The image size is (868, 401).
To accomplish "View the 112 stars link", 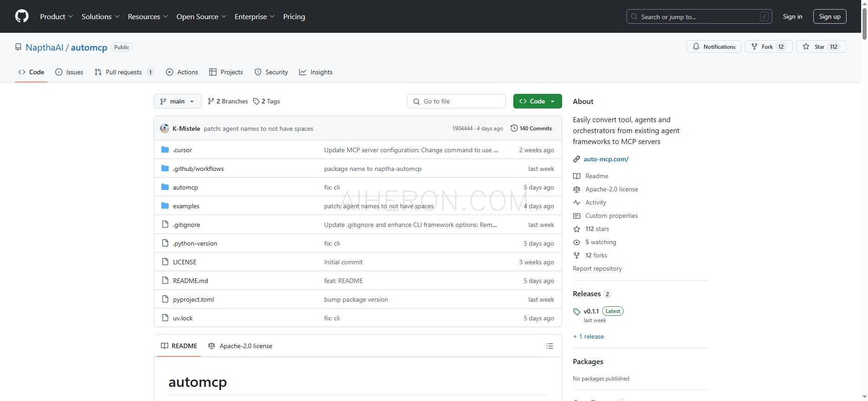I will click(x=597, y=229).
